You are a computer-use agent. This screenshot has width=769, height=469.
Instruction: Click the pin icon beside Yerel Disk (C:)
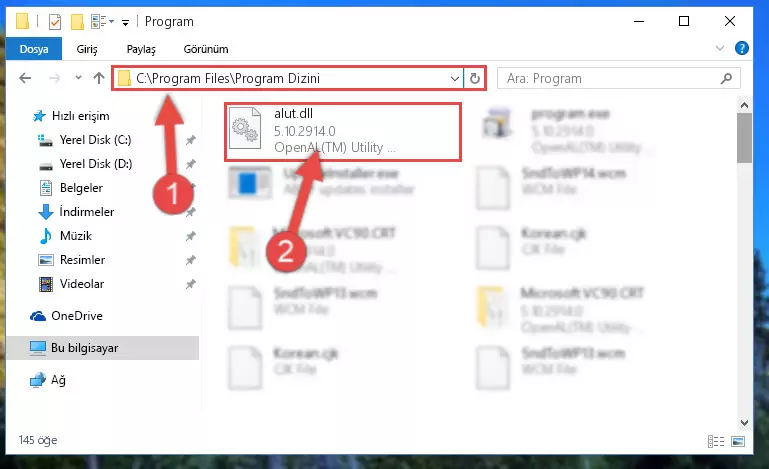[190, 140]
